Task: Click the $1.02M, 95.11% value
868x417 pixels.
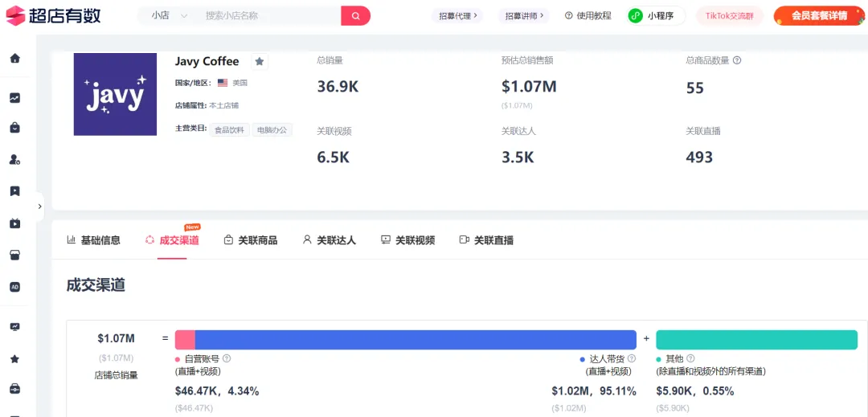Action: (x=594, y=391)
